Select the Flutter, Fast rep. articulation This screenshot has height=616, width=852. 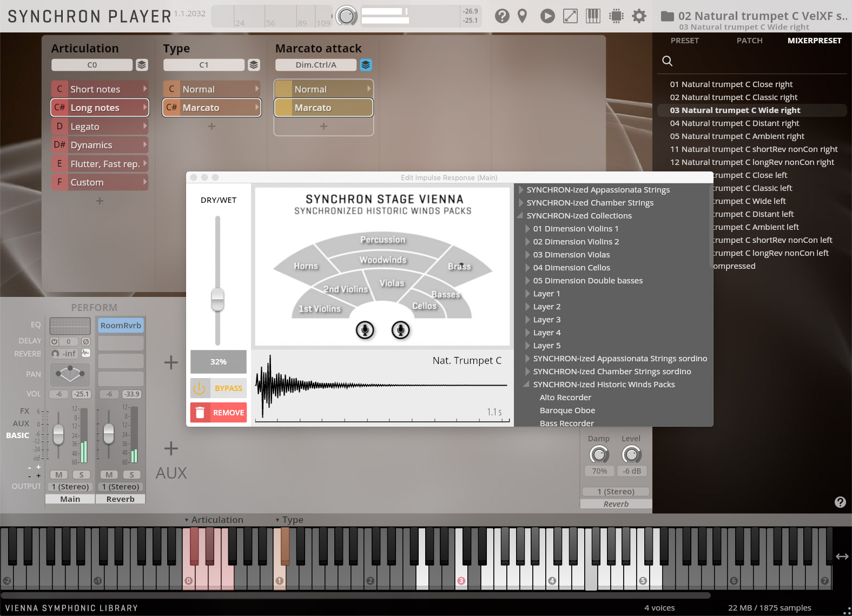pyautogui.click(x=100, y=164)
